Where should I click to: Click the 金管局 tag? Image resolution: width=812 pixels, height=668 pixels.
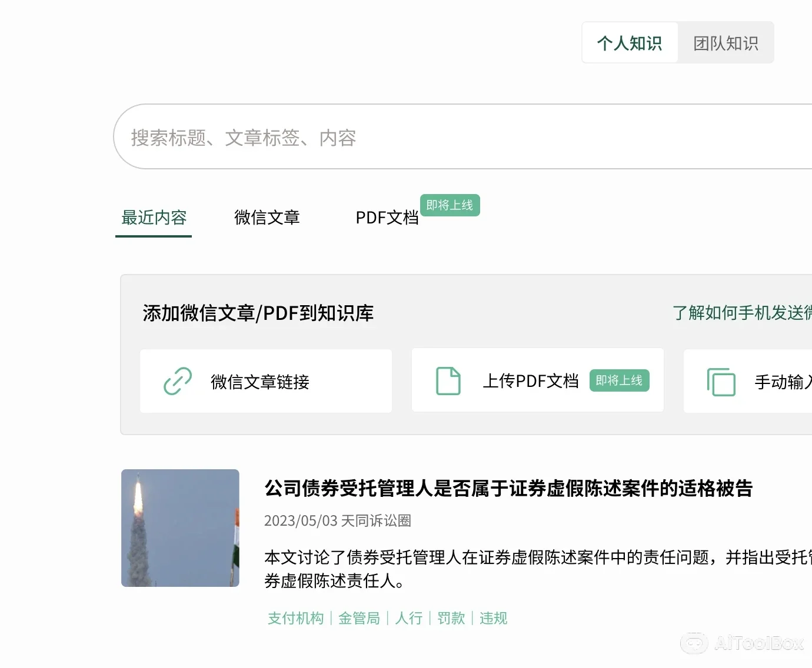click(359, 618)
